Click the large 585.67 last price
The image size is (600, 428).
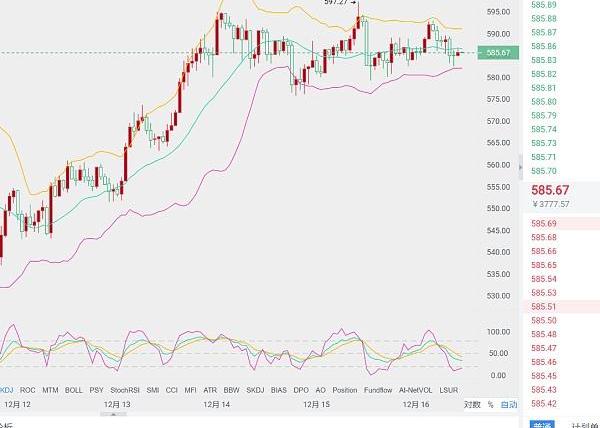pos(550,189)
